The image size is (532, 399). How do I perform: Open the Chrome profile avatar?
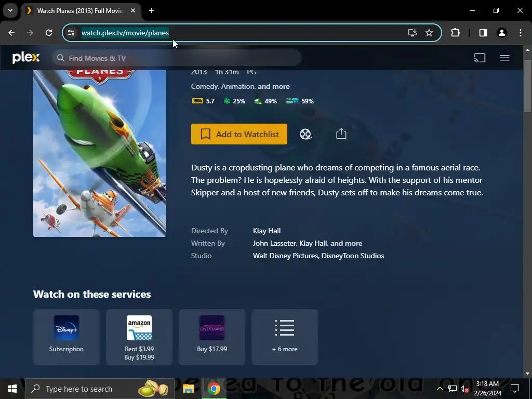tap(502, 33)
